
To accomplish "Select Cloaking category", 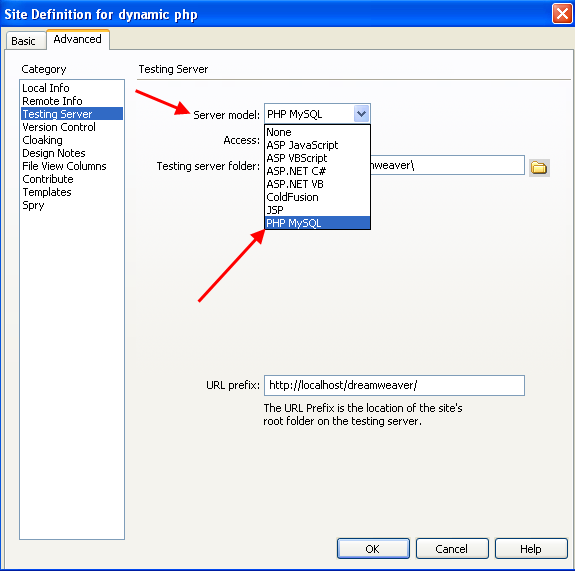I will coord(72,140).
